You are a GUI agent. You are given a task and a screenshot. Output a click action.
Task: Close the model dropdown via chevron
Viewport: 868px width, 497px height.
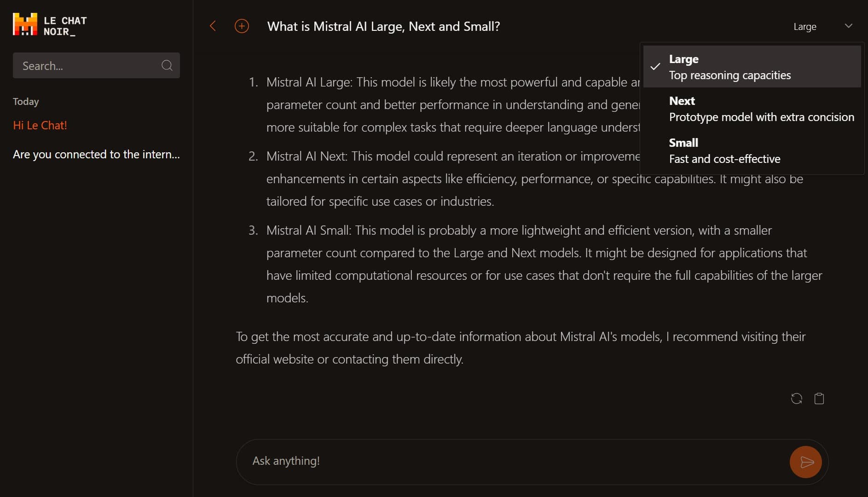849,26
